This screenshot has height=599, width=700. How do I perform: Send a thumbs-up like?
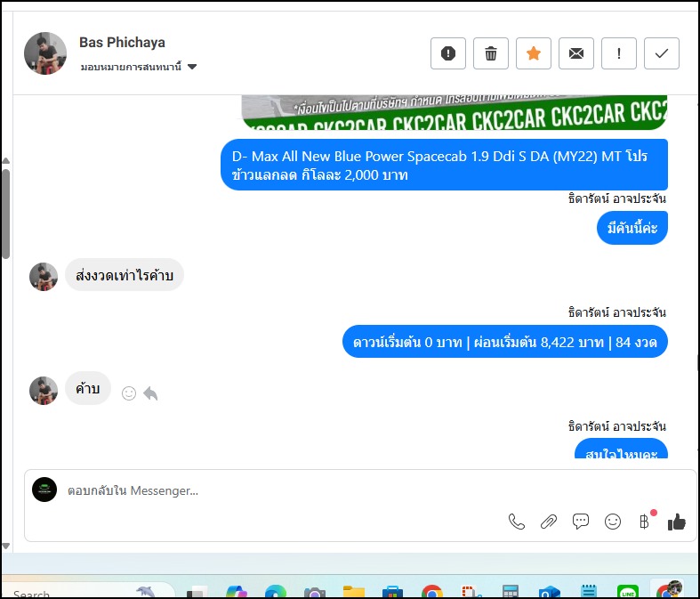pos(676,522)
